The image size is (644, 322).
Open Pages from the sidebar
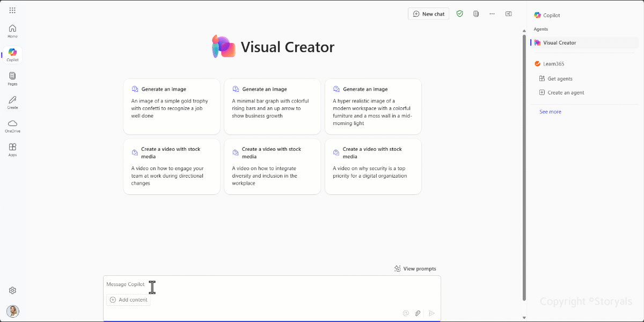[12, 79]
